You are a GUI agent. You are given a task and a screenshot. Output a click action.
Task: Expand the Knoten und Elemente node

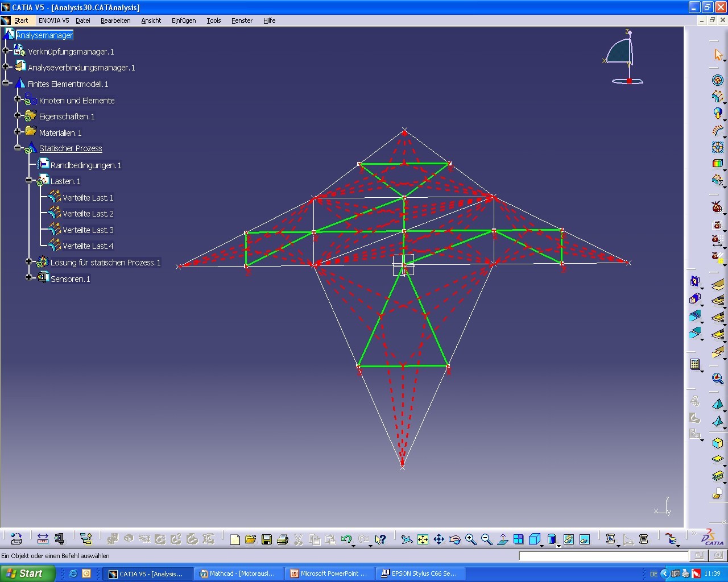tap(17, 99)
